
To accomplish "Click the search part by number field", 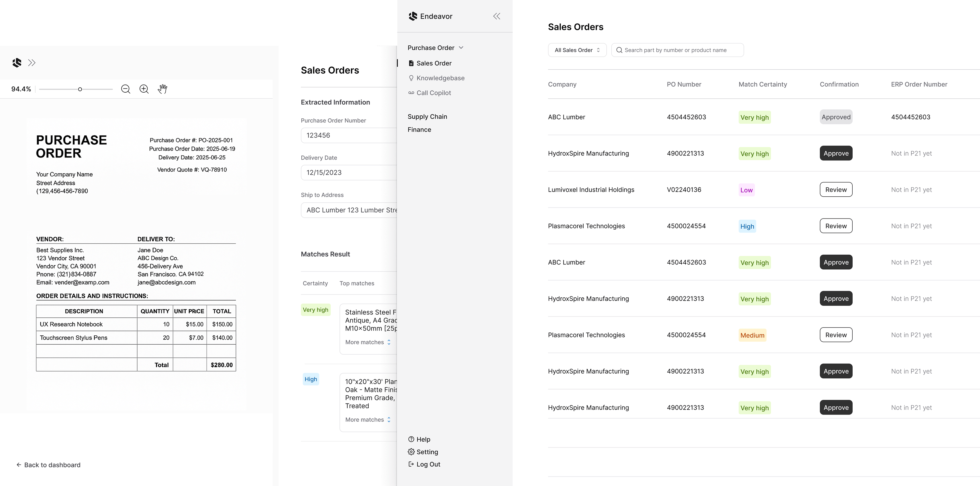I will (x=677, y=50).
